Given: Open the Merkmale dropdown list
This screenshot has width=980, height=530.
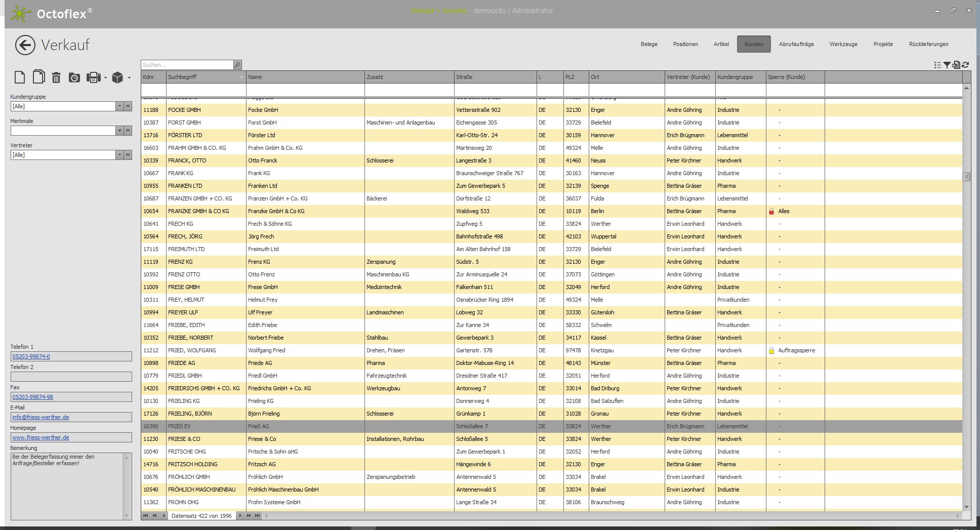Looking at the screenshot, I should [x=119, y=131].
